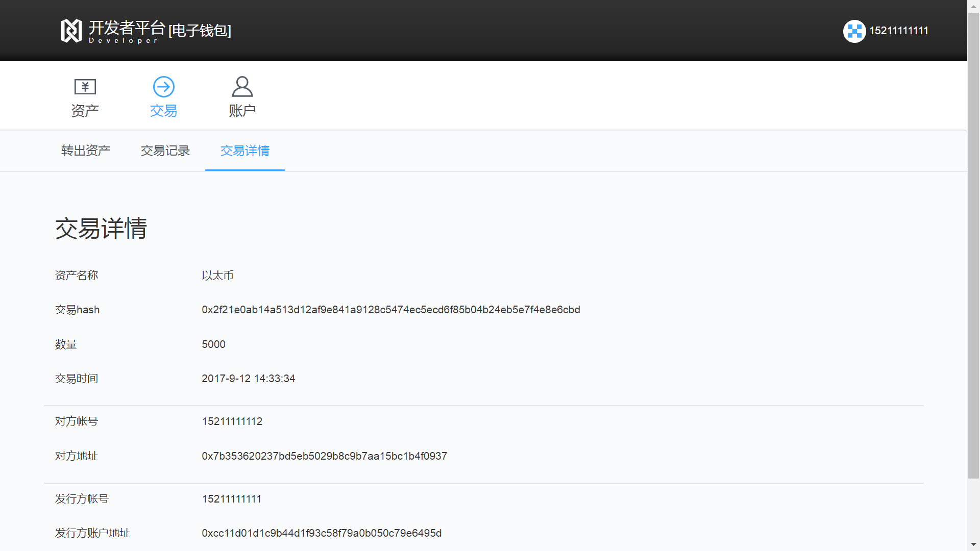Click the issuer address 0xcc11... value
This screenshot has height=551, width=980.
322,533
